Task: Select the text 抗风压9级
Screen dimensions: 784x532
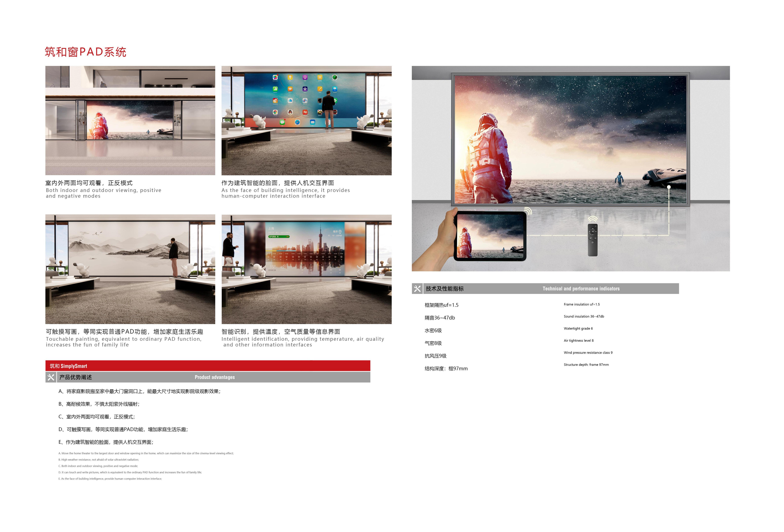Action: (x=435, y=356)
